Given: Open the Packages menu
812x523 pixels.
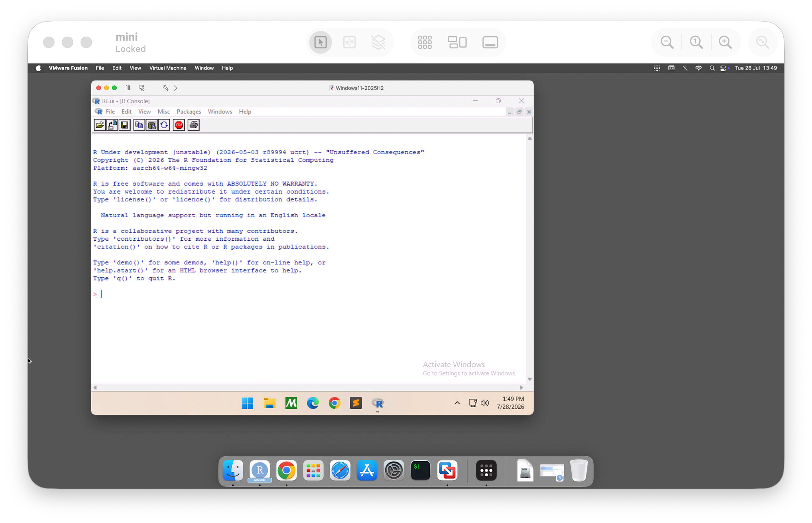Looking at the screenshot, I should pyautogui.click(x=189, y=111).
